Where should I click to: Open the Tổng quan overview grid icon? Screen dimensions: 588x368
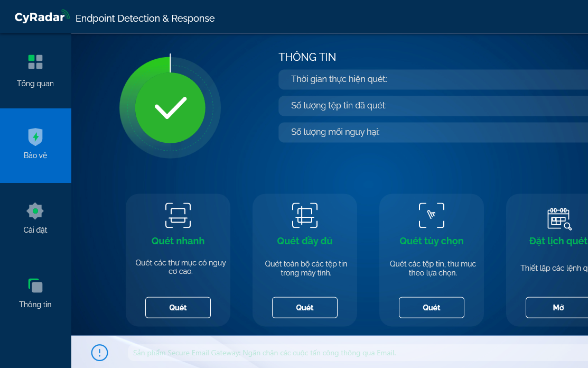pos(35,62)
